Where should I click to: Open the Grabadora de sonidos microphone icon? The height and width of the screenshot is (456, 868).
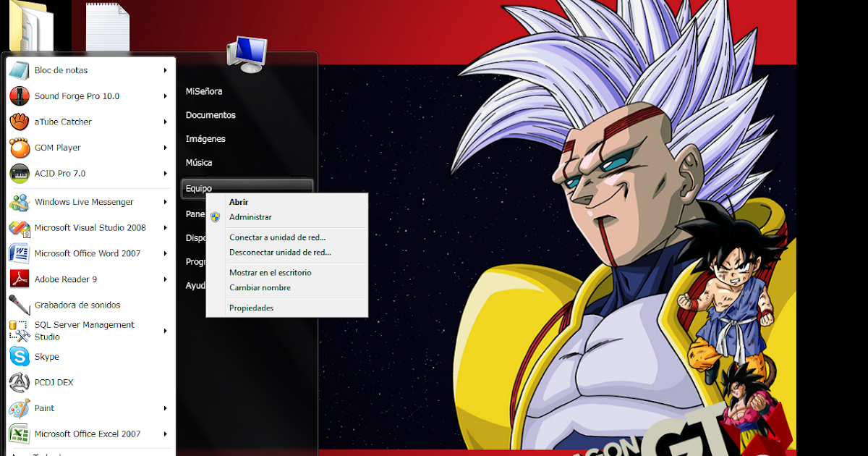point(19,305)
